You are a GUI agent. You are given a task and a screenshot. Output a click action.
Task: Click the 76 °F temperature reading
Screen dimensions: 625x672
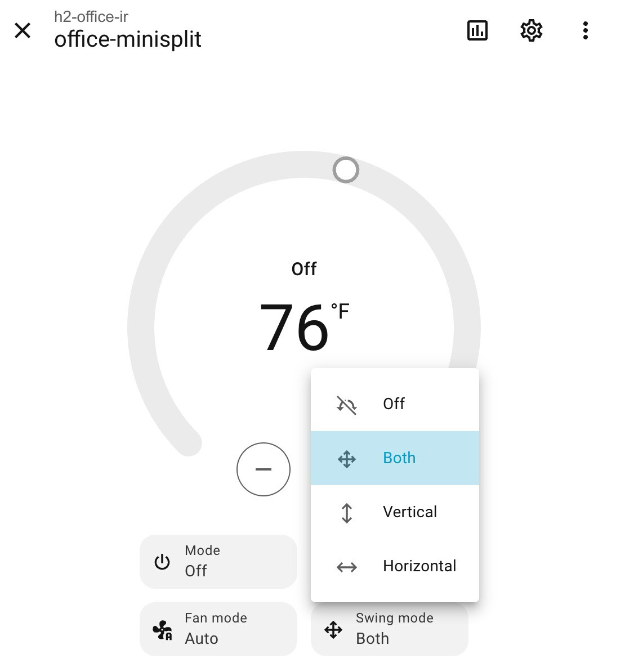(305, 326)
